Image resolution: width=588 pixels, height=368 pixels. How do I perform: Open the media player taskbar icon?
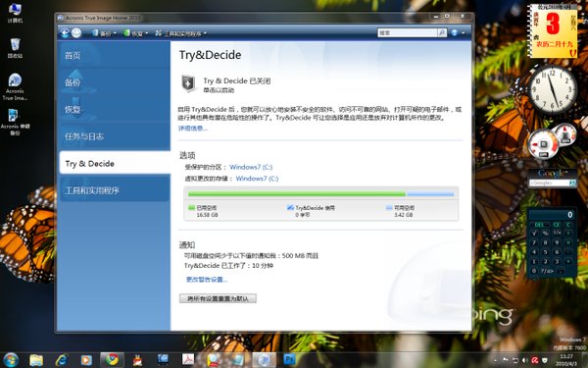click(x=86, y=360)
